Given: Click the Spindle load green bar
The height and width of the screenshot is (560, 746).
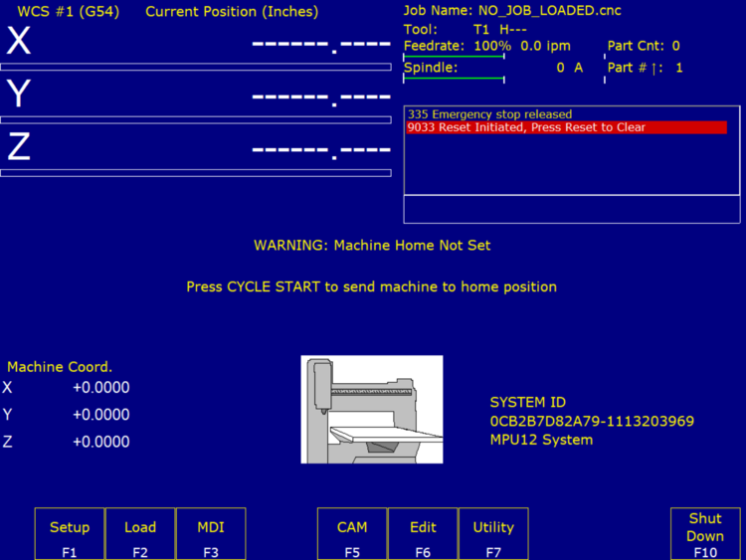Looking at the screenshot, I should (454, 78).
